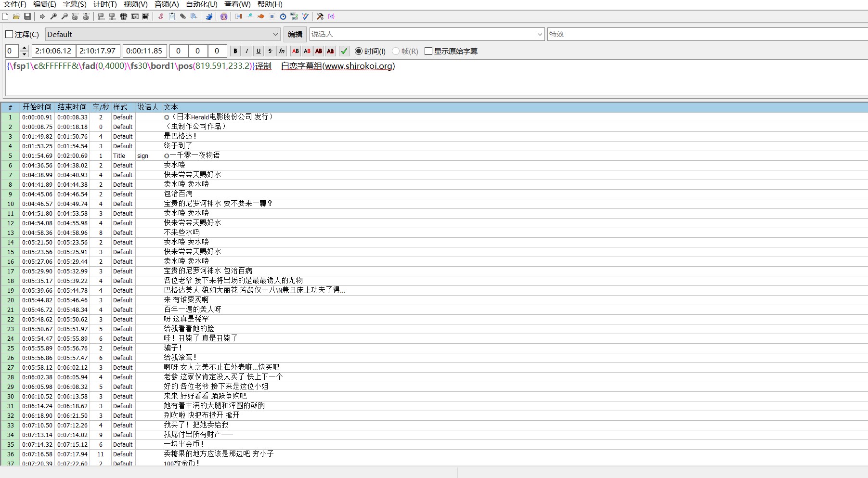Decrease the layer number with down arrow
The height and width of the screenshot is (478, 868).
25,54
